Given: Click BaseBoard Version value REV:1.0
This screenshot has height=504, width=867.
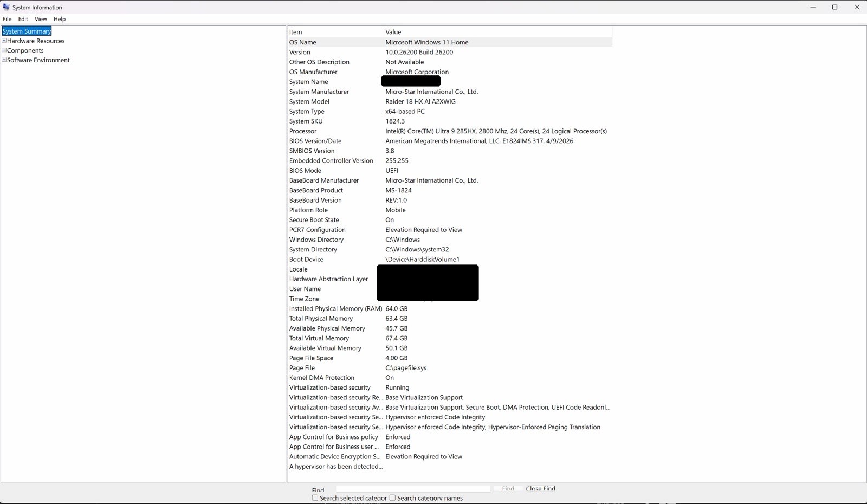Looking at the screenshot, I should [x=396, y=201].
